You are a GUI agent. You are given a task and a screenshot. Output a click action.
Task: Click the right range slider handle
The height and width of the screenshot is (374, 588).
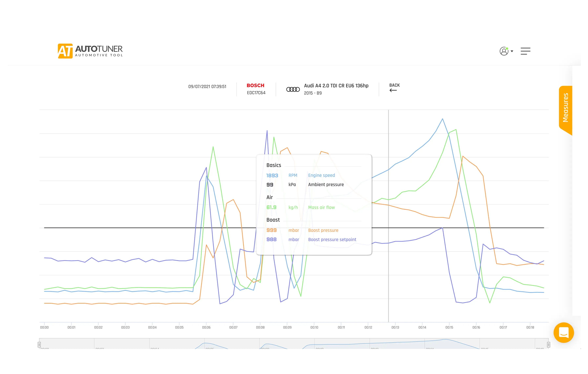(x=548, y=344)
